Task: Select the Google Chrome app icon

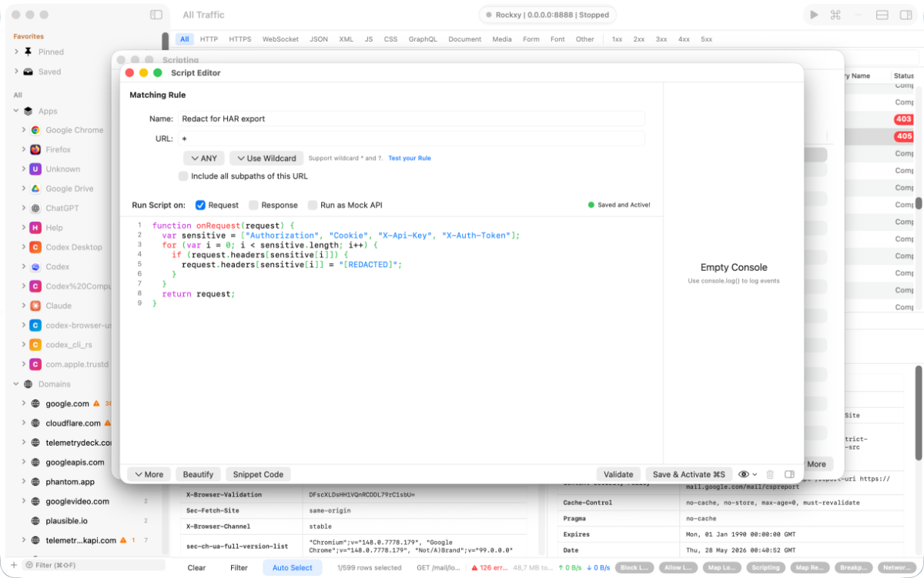Action: [x=35, y=130]
